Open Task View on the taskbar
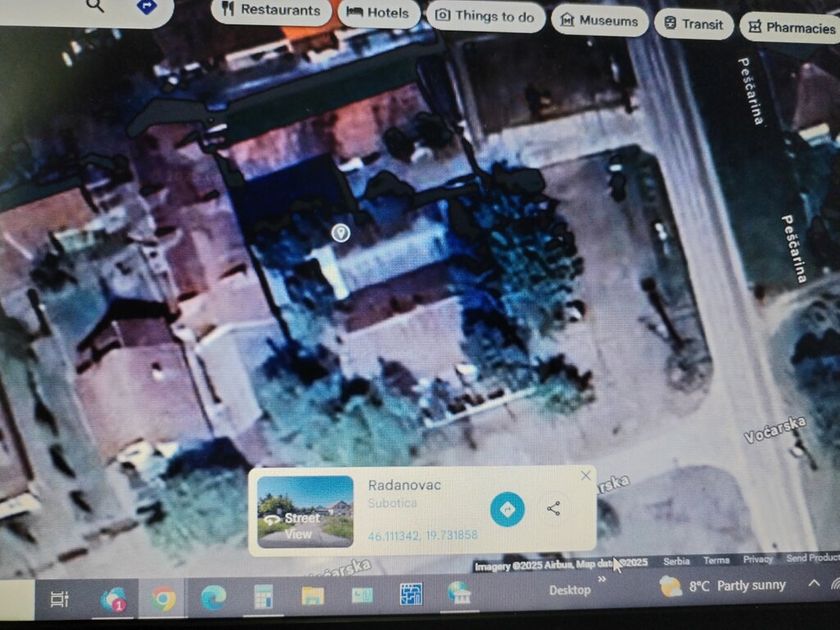This screenshot has width=840, height=630. pyautogui.click(x=60, y=599)
